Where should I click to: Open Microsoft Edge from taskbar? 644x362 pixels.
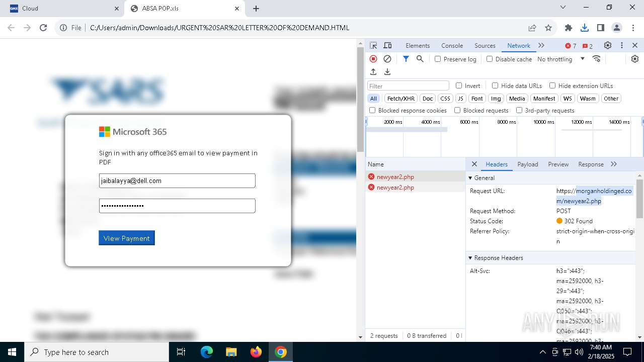(207, 352)
